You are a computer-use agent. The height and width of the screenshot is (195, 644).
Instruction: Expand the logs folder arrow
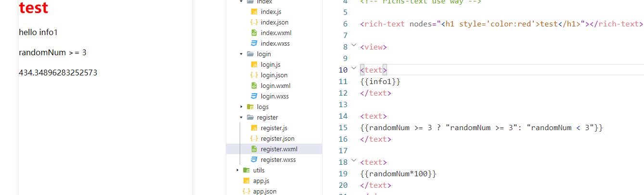tap(241, 107)
